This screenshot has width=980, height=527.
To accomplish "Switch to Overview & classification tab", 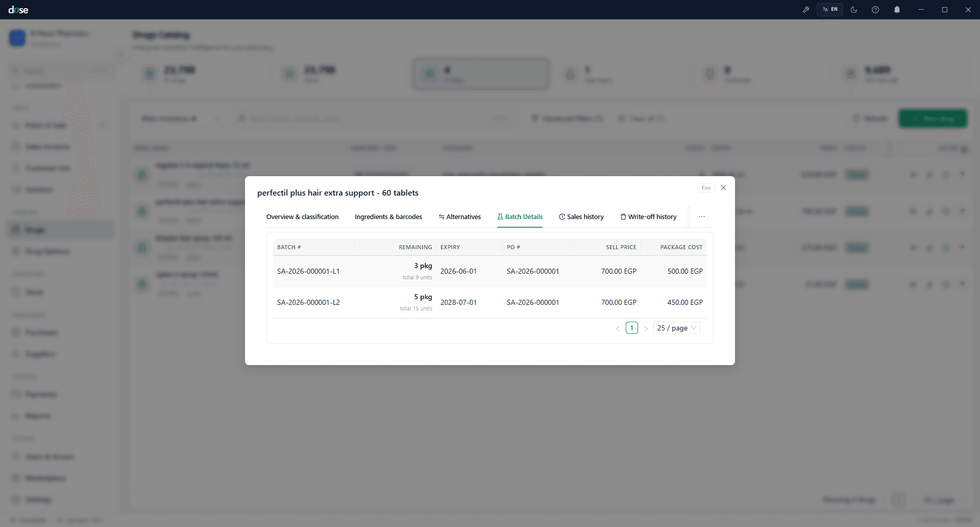I will [x=302, y=217].
